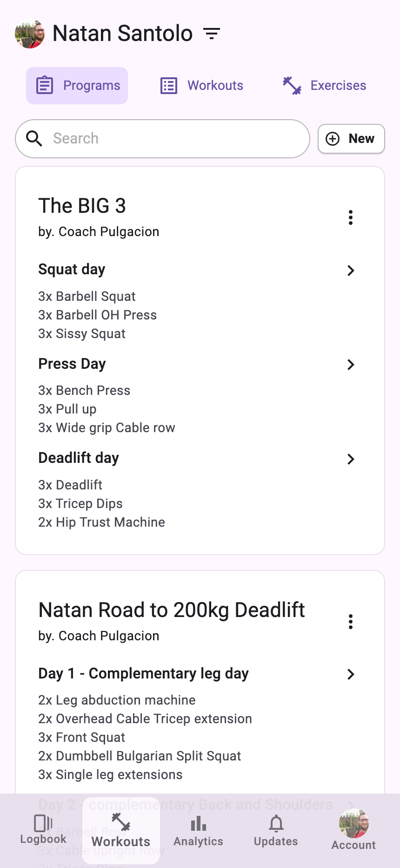The height and width of the screenshot is (868, 400).
Task: Go to the Exercises tab
Action: coord(325,86)
